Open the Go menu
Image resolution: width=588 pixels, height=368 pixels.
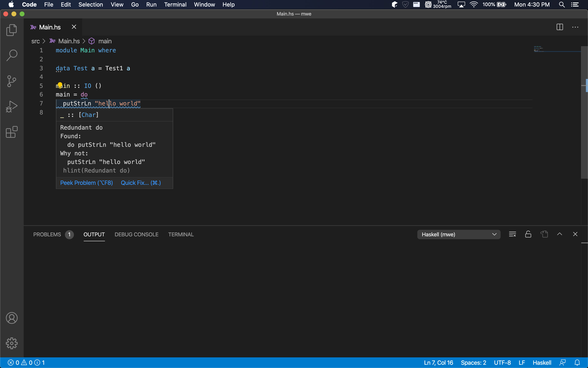click(x=135, y=5)
